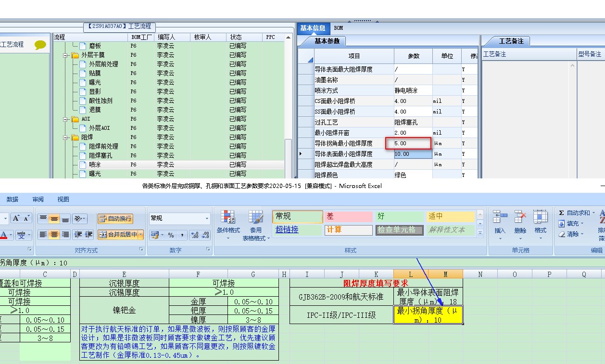This screenshot has width=605, height=364.
Task: Apply the 计算 cell style
Action: pos(349,230)
